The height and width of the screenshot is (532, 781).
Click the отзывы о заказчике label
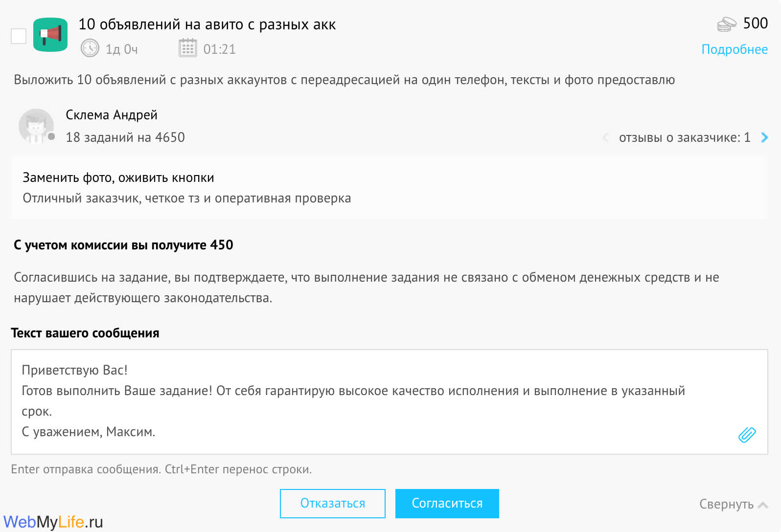pyautogui.click(x=684, y=138)
